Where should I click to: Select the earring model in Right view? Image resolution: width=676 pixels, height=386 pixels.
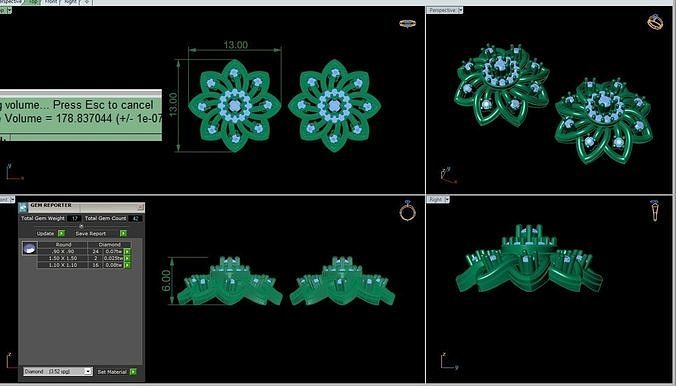click(x=529, y=259)
